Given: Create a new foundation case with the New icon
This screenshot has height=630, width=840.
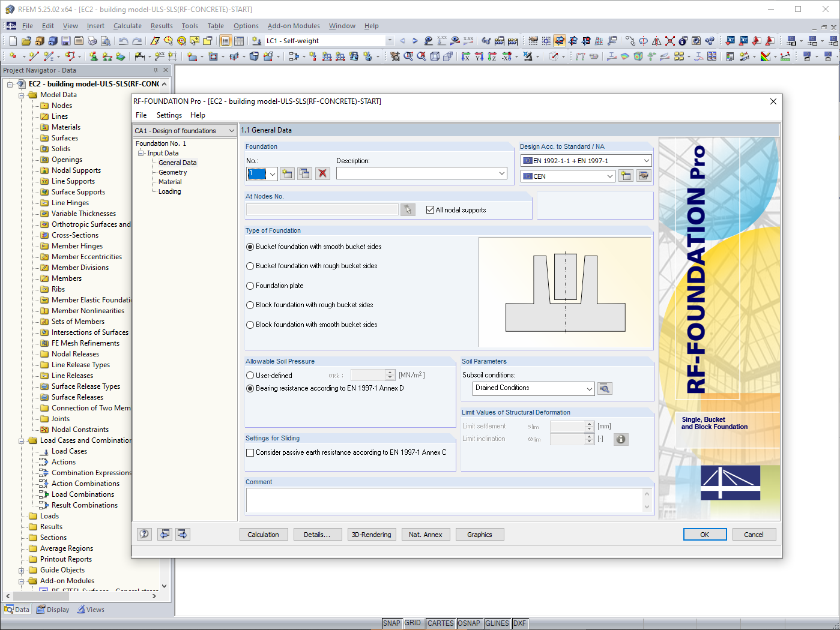Looking at the screenshot, I should [x=287, y=173].
